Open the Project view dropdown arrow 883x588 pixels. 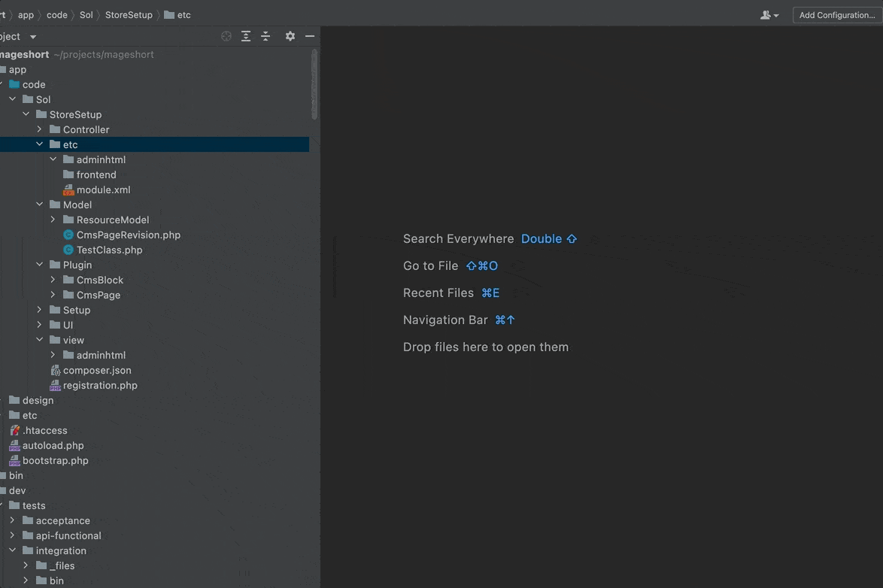33,37
